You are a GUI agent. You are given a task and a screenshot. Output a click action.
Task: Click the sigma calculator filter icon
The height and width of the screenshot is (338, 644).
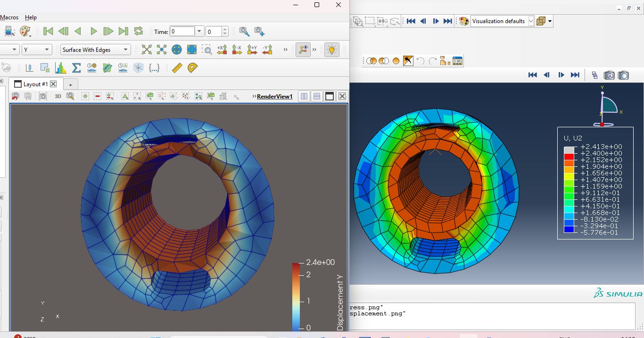coord(76,68)
